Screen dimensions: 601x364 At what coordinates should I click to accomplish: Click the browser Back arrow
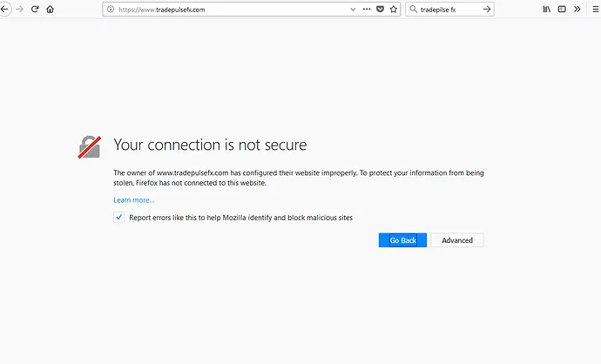point(4,9)
